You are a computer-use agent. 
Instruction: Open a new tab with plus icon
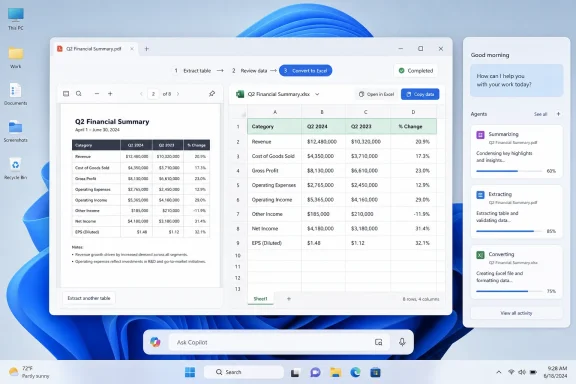(147, 49)
